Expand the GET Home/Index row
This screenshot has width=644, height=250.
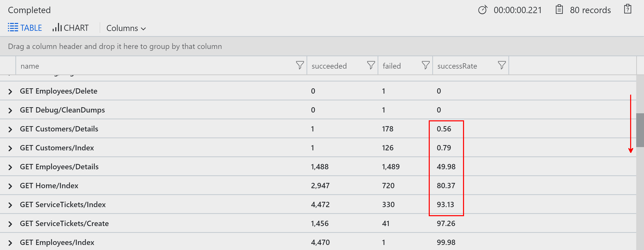point(10,185)
